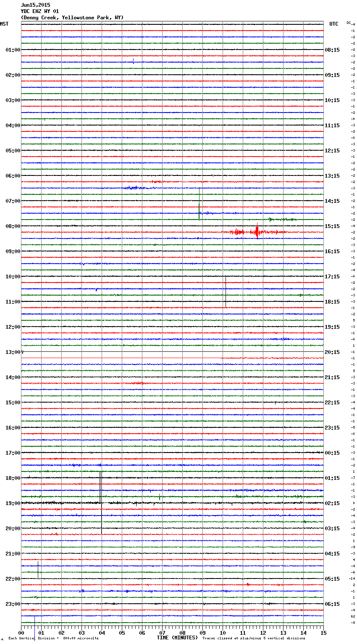Click the YDC EHZ WY 01 station code
Image resolution: width=357 pixels, height=644 pixels.
pyautogui.click(x=40, y=11)
